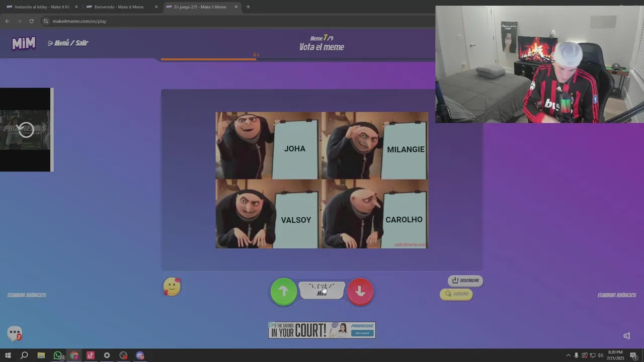Open the Progressive 'In Your Court' banner ad
This screenshot has height=362, width=644.
click(x=322, y=330)
